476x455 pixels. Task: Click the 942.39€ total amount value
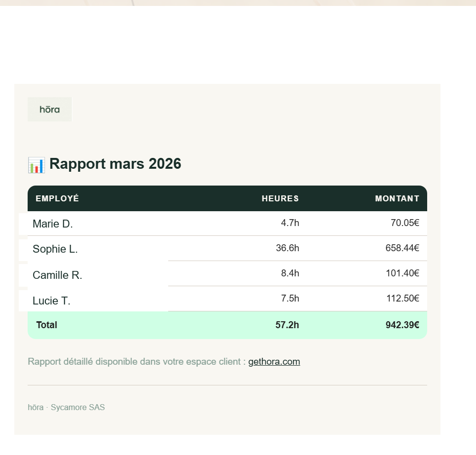pyautogui.click(x=403, y=325)
